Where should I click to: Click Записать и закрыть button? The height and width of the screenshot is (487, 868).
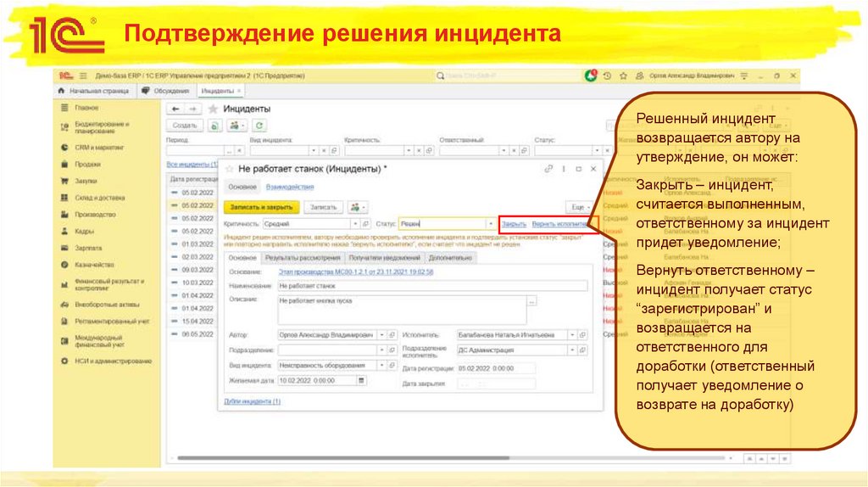(x=261, y=207)
